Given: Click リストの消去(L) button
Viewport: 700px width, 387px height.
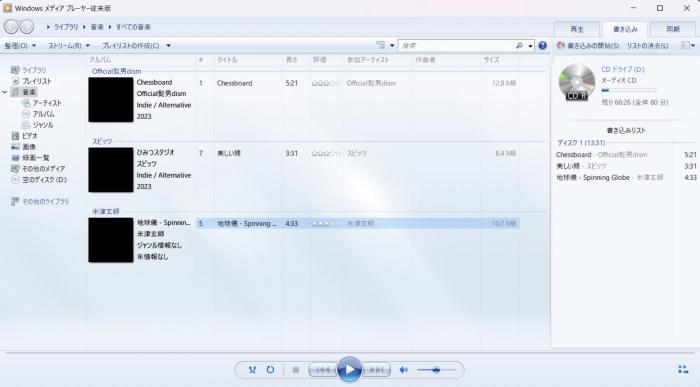Looking at the screenshot, I should [x=647, y=46].
